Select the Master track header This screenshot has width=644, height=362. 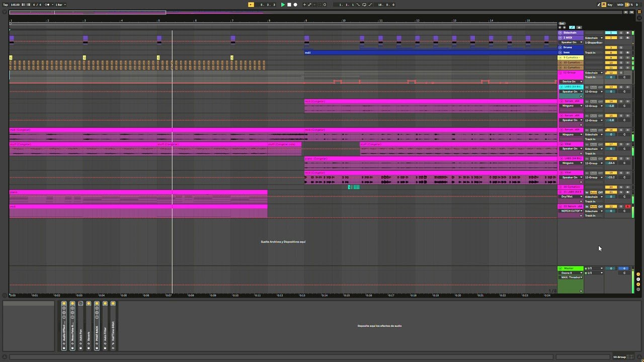coord(571,268)
